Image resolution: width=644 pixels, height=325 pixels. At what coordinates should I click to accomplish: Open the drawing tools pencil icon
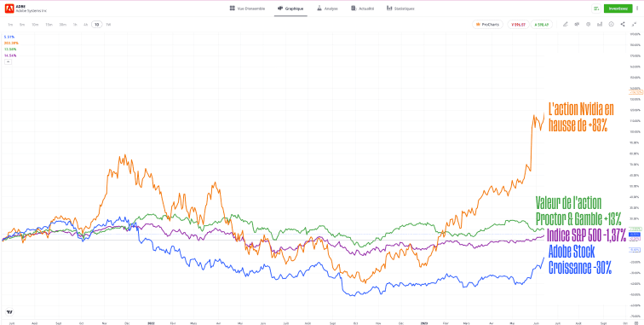[566, 24]
